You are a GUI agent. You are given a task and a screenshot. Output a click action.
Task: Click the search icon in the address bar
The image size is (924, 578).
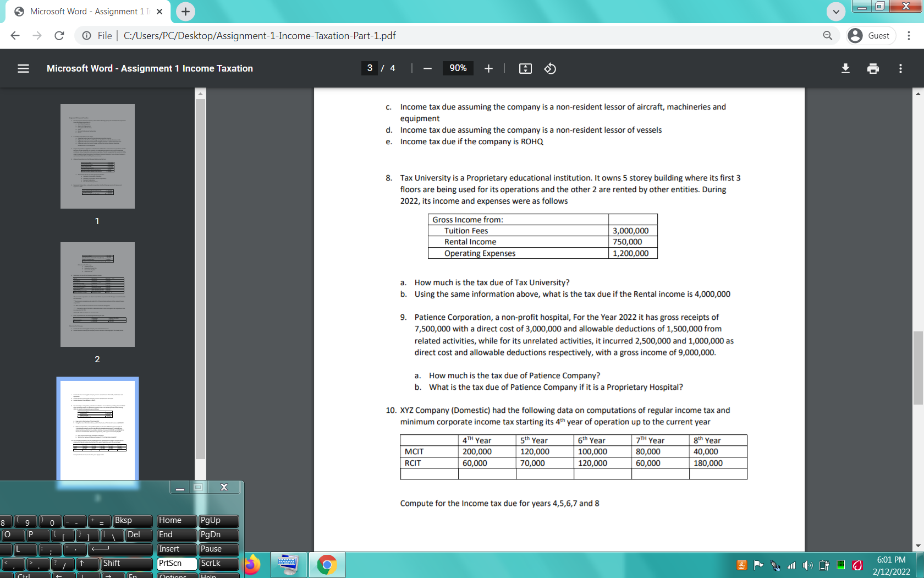[827, 35]
